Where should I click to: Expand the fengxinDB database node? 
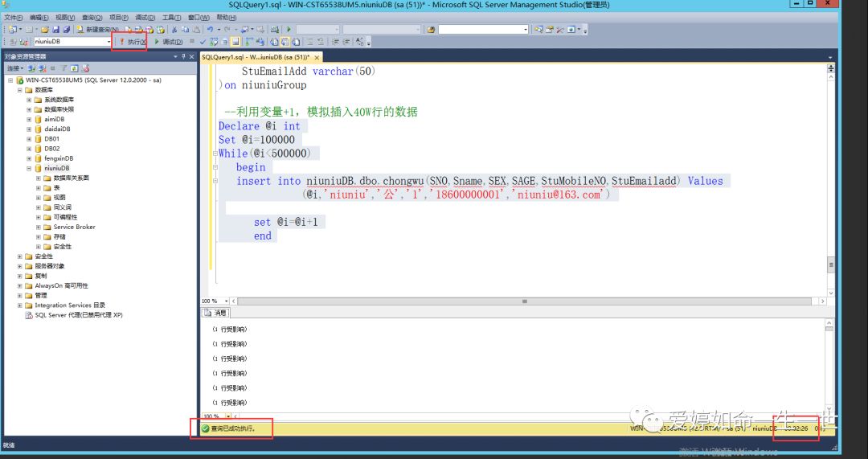pos(30,158)
